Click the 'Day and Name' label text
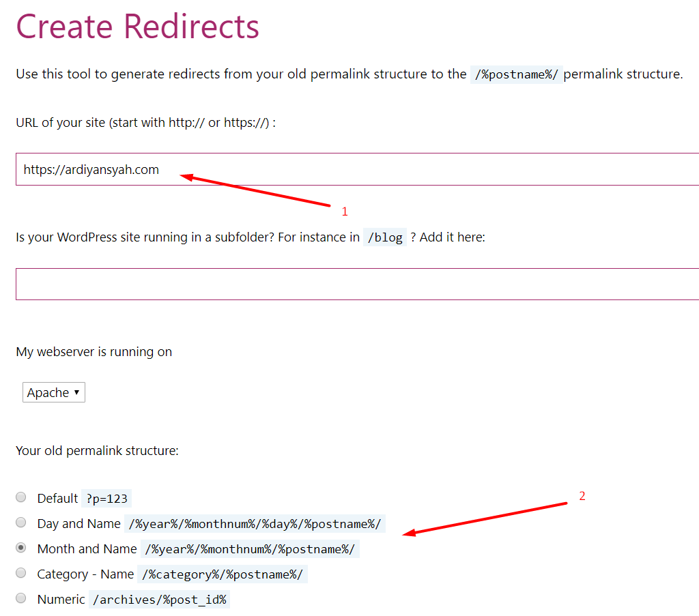699x616 pixels. [x=79, y=524]
